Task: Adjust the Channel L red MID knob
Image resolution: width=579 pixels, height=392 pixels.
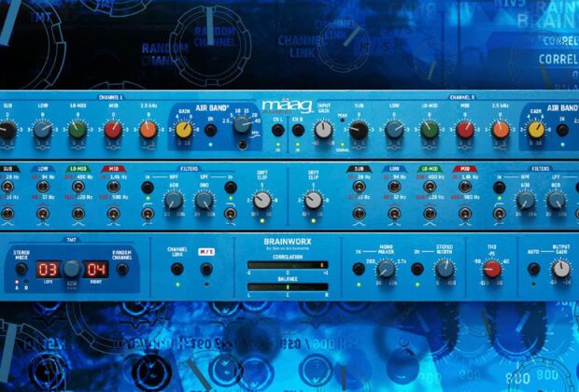Action: click(113, 130)
